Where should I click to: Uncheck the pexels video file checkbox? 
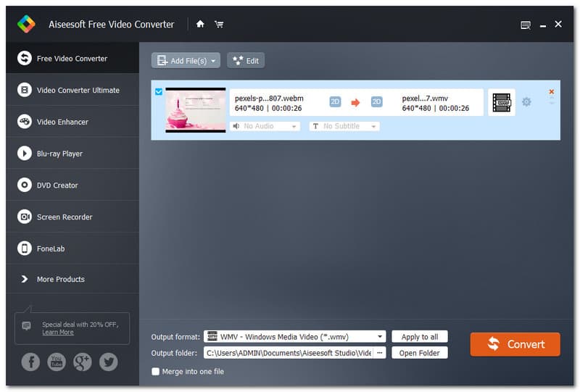tap(159, 91)
